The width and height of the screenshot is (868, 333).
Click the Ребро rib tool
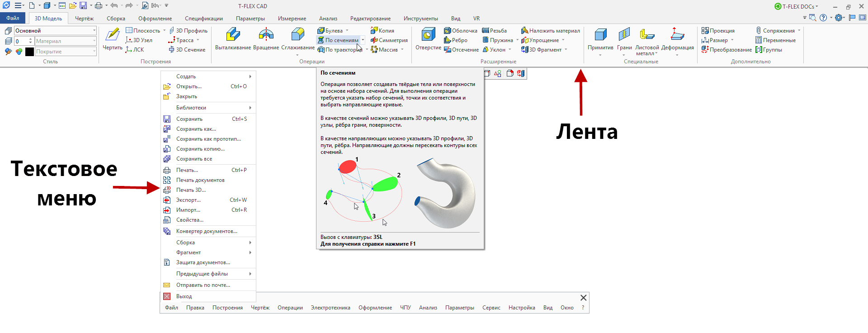click(456, 40)
